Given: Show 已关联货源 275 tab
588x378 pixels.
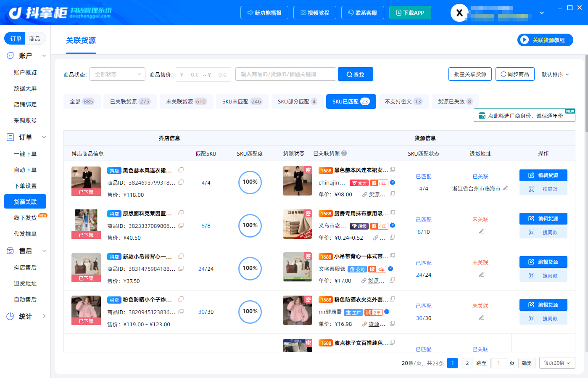Looking at the screenshot, I should click(130, 101).
